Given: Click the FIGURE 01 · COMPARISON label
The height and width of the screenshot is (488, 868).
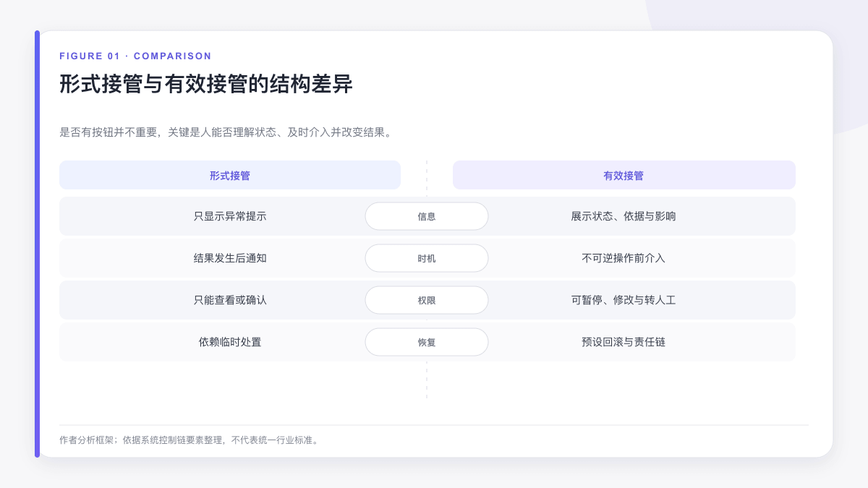Looking at the screenshot, I should 135,56.
